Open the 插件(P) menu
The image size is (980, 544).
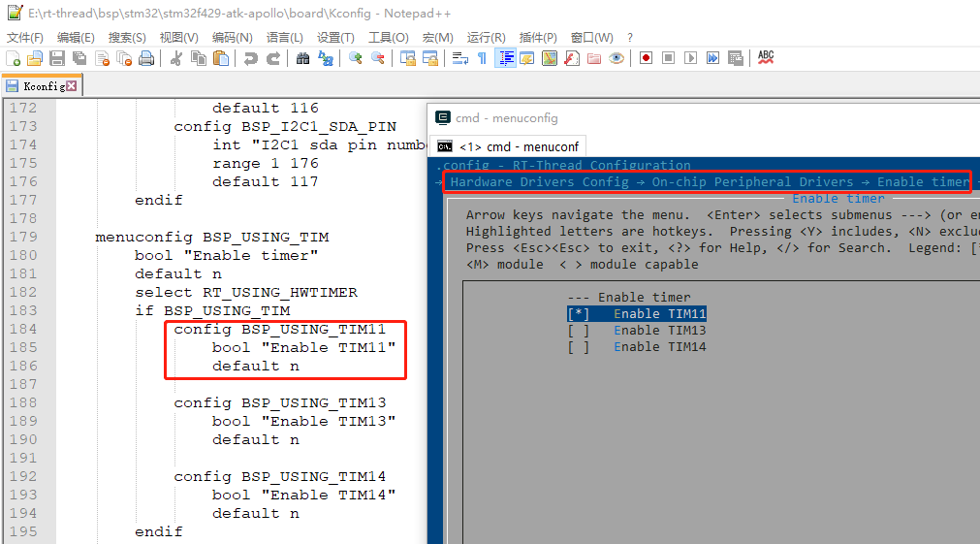click(x=539, y=37)
